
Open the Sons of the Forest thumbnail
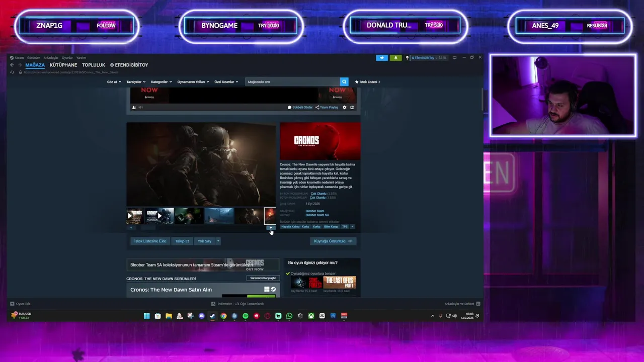click(306, 282)
